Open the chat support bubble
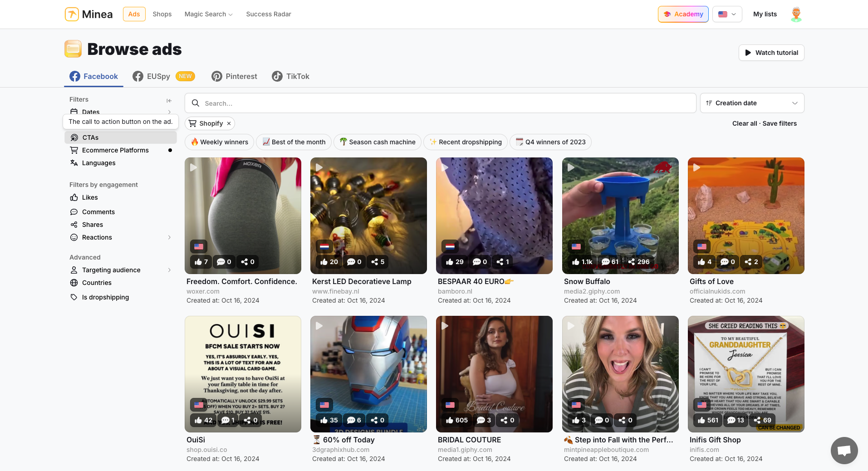 point(844,450)
